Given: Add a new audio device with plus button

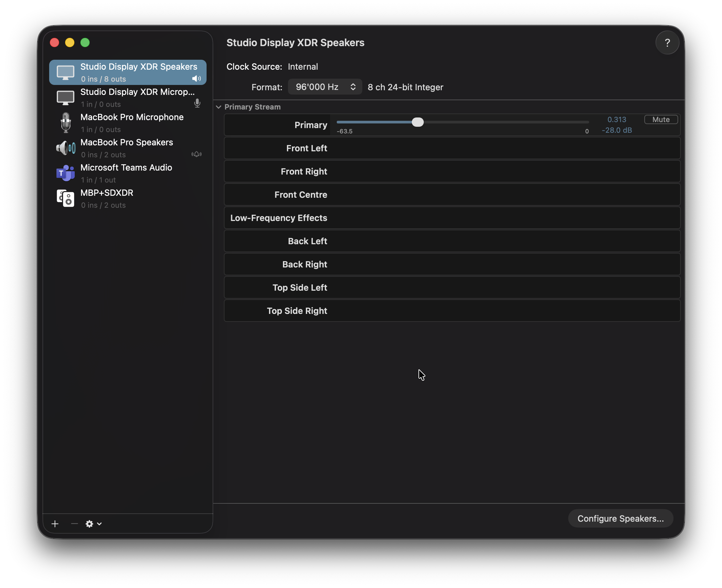Looking at the screenshot, I should click(x=55, y=524).
